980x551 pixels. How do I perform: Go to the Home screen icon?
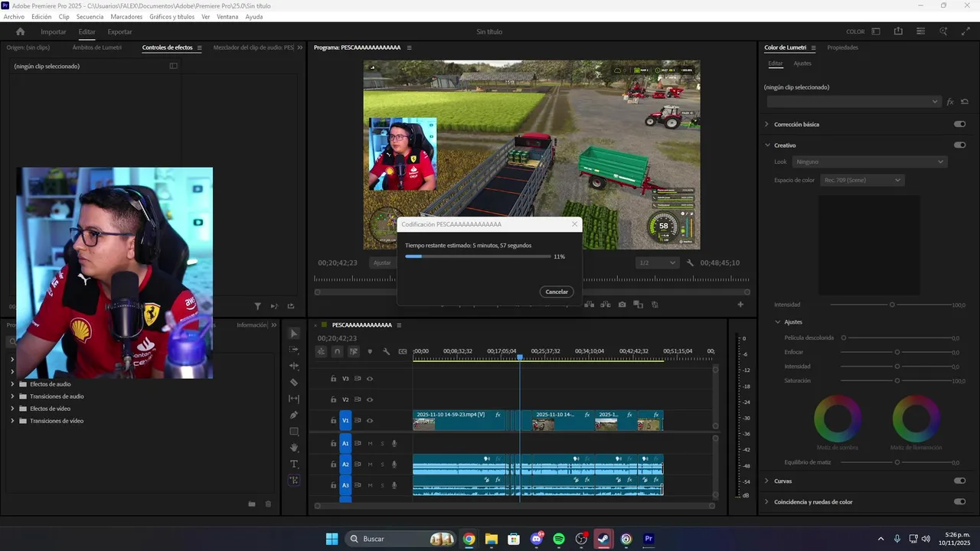point(20,31)
